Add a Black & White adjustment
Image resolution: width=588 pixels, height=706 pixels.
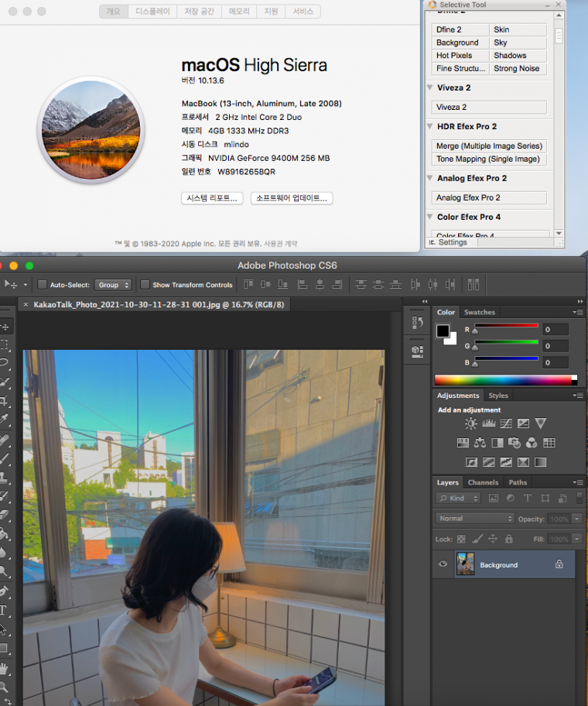[x=497, y=443]
